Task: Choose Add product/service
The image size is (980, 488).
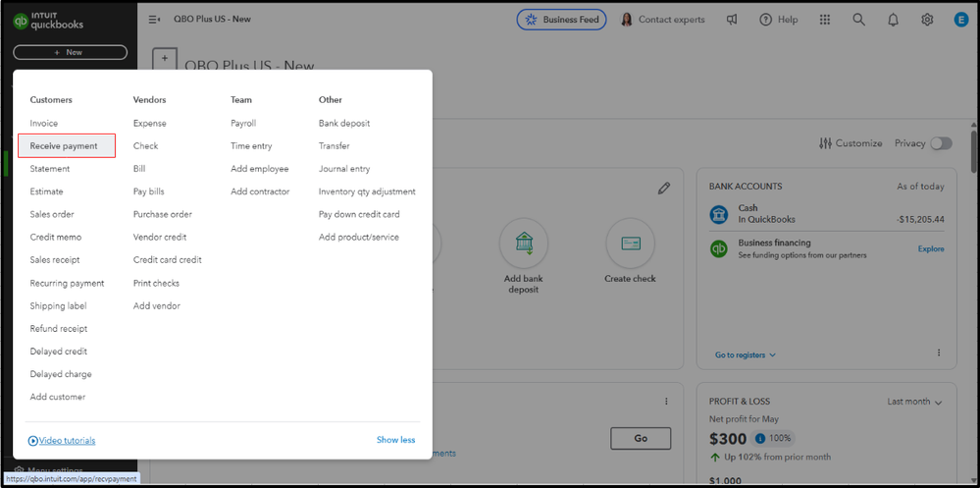Action: (359, 237)
